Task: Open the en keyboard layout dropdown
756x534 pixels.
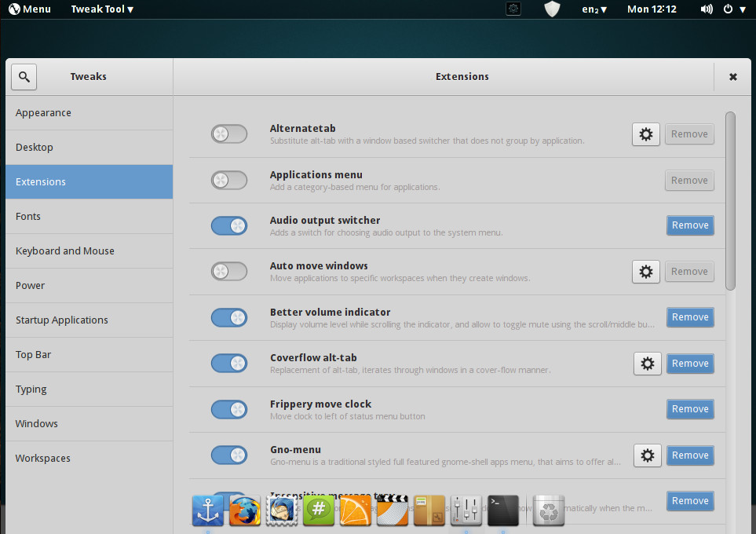Action: 593,9
